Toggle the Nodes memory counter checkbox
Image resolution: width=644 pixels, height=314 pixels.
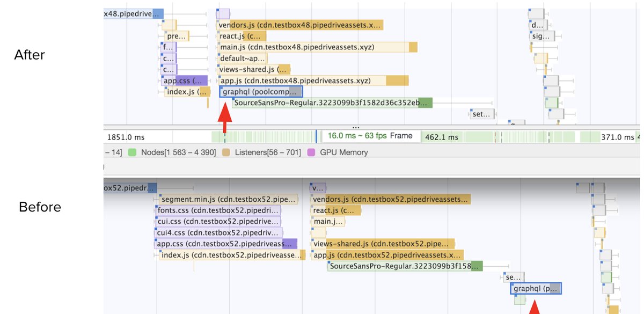tap(132, 152)
